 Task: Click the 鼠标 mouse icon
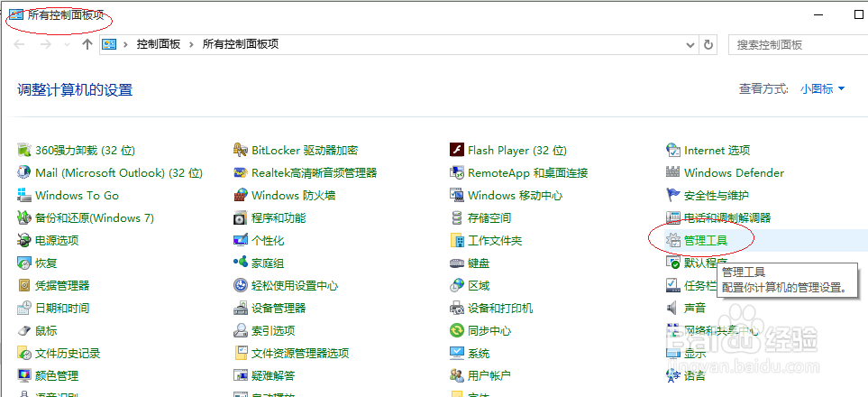[23, 331]
